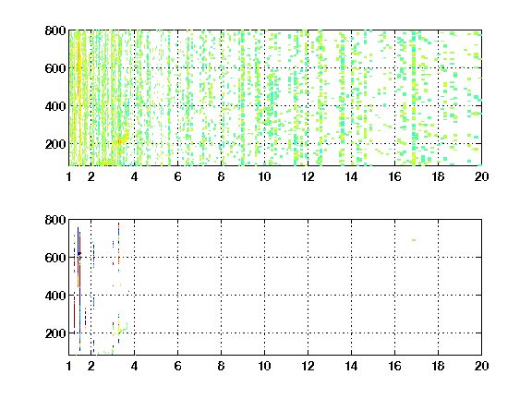Click the 400 label on top plot y-axis

(55, 106)
